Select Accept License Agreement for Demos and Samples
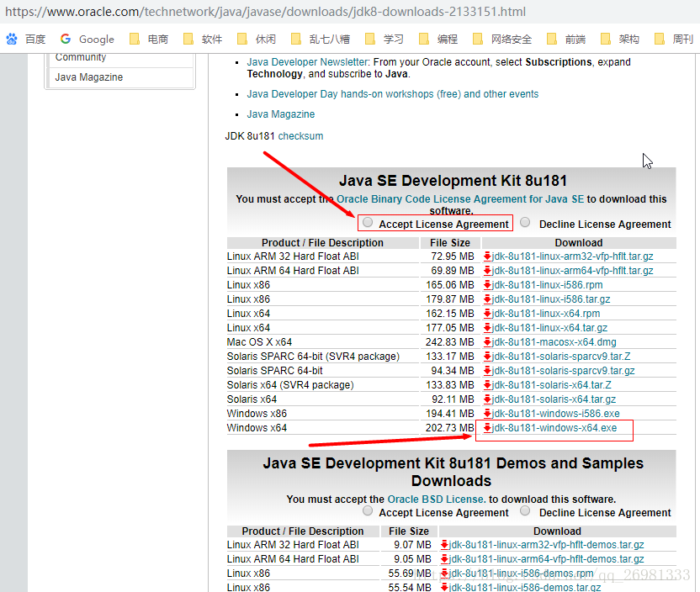Viewport: 700px width, 592px height. [x=368, y=510]
